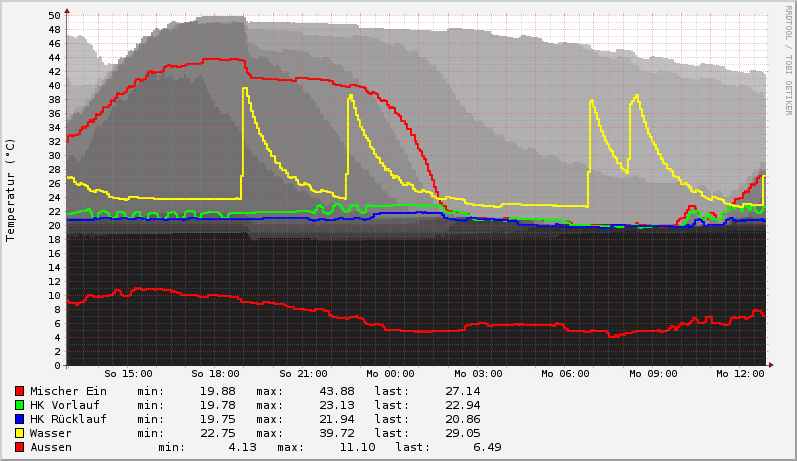The image size is (797, 461).
Task: Click the yellow Wasser legend swatch
Action: pos(20,433)
